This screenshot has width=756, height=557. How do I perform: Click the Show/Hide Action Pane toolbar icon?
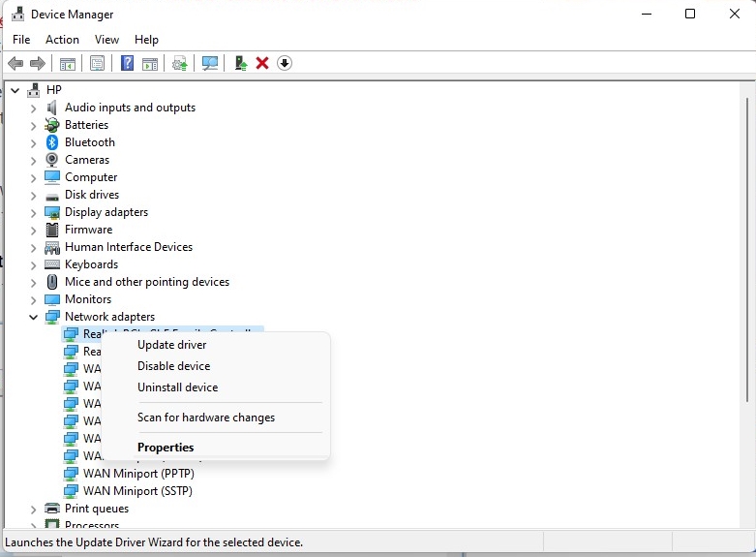click(150, 63)
